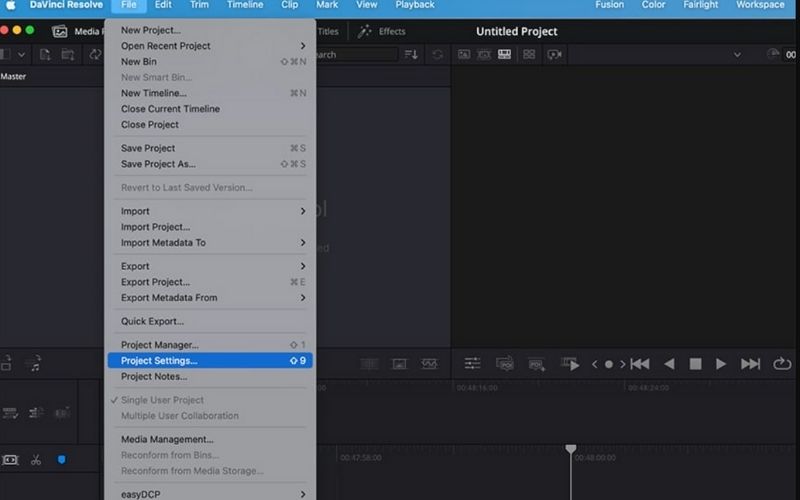
Task: Click the scissors split clip icon
Action: coord(36,460)
